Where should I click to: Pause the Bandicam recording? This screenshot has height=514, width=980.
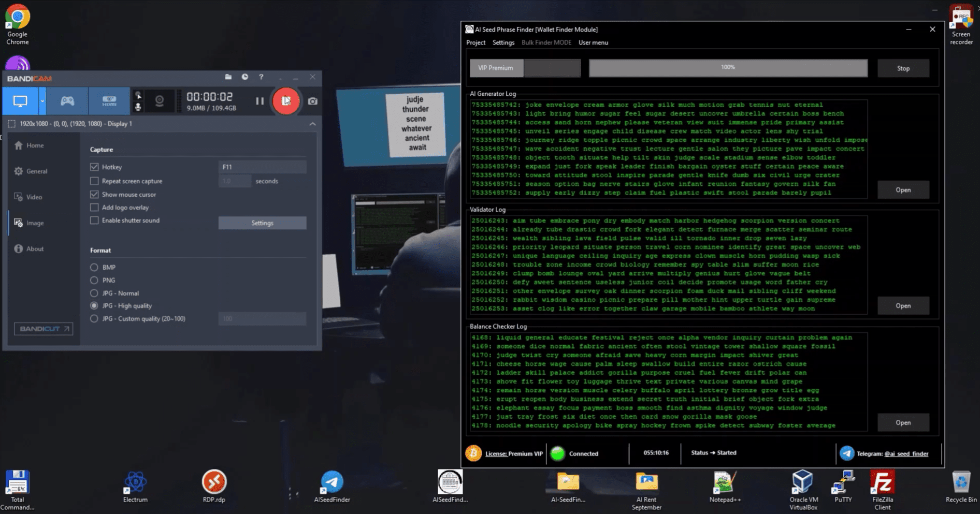pyautogui.click(x=260, y=101)
